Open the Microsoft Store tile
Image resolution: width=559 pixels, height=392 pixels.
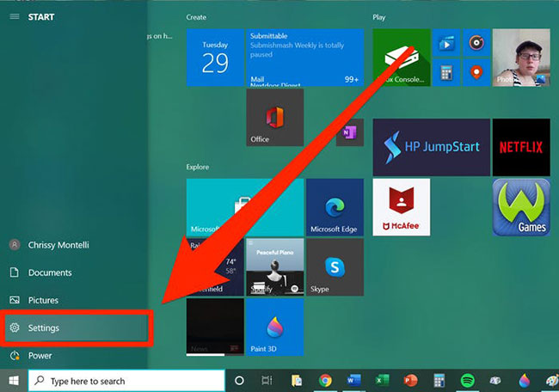pos(245,207)
